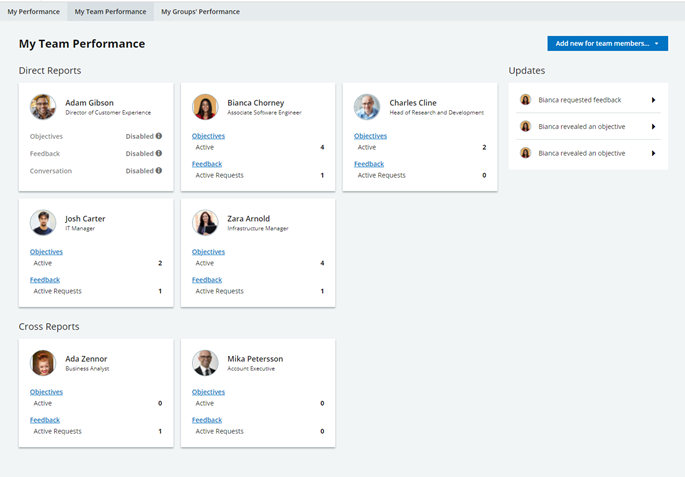Open Charles Cline's Feedback link
Screen dimensions: 685x477
[369, 164]
